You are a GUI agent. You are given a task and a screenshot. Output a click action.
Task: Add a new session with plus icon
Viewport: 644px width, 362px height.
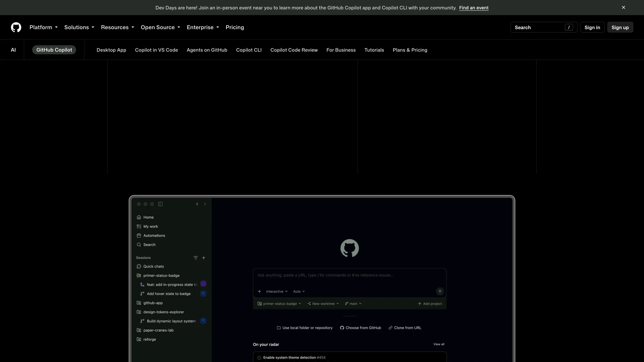pos(204,258)
